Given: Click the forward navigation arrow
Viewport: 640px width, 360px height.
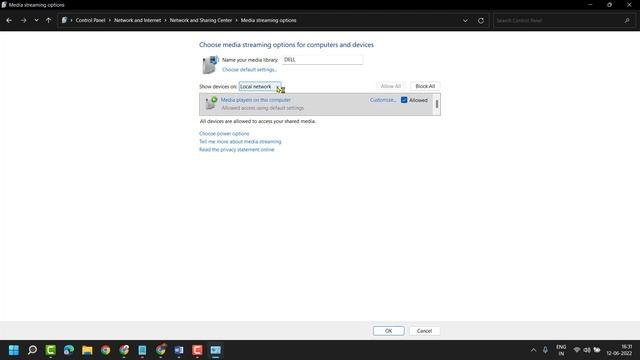Looking at the screenshot, I should [x=23, y=20].
